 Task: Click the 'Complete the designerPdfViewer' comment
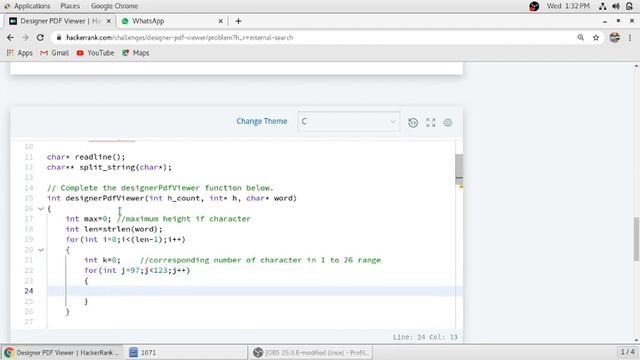160,188
